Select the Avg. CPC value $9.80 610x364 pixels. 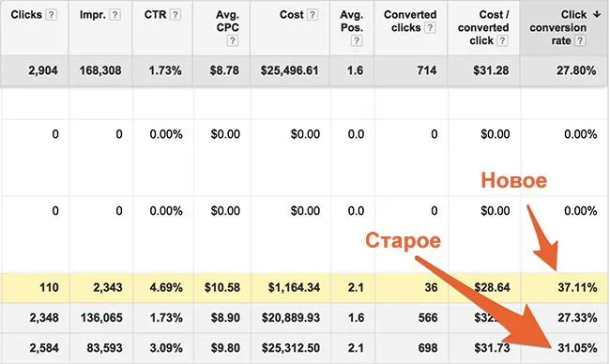[225, 348]
